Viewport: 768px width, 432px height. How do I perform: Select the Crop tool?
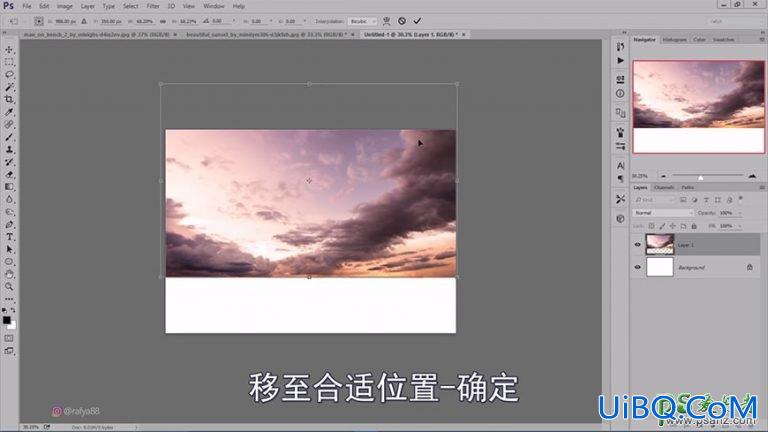click(9, 99)
